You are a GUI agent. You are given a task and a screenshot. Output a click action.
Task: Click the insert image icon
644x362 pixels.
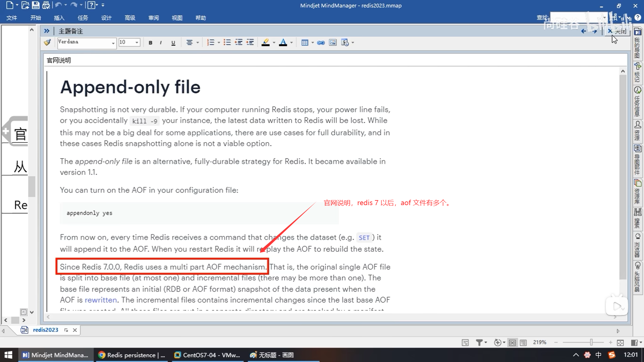[x=332, y=43]
